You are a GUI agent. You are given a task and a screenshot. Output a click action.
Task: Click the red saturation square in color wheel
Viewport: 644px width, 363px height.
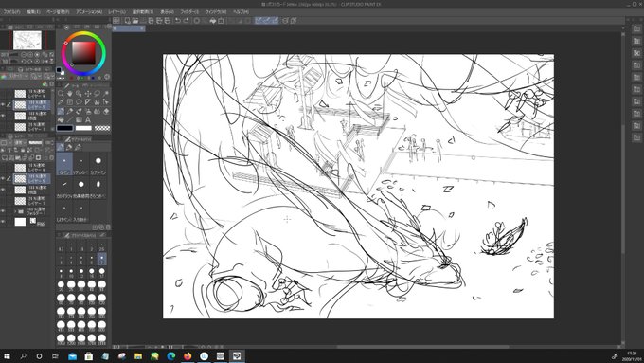coord(83,53)
